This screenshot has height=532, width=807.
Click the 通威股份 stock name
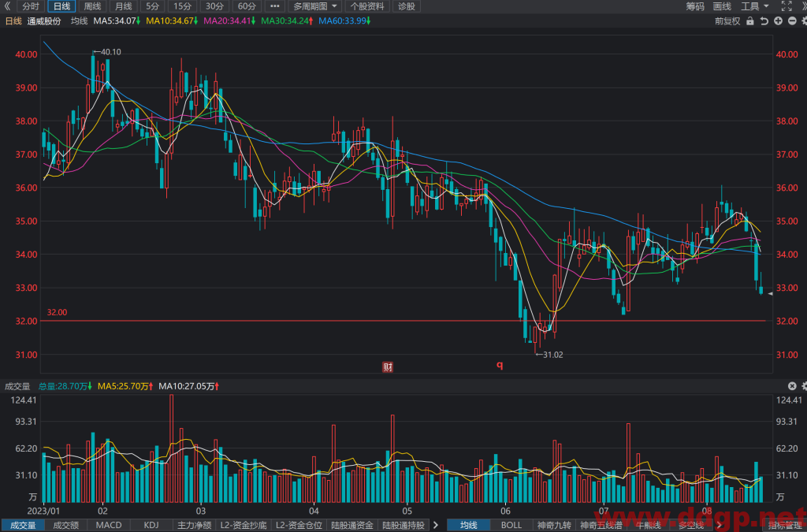click(44, 21)
